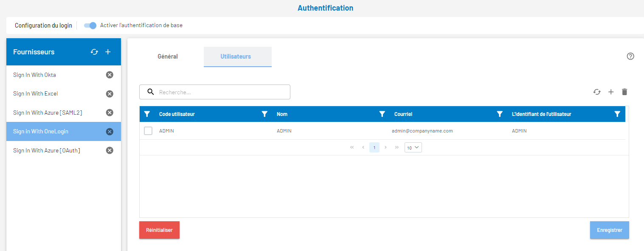This screenshot has width=644, height=251.
Task: Add a new provider in Fournisseurs
Action: click(x=108, y=52)
